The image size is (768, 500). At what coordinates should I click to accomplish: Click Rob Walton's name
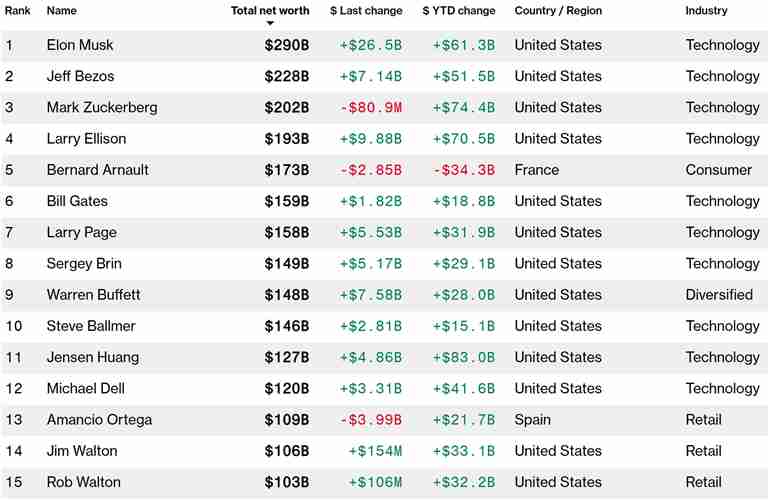click(x=83, y=482)
